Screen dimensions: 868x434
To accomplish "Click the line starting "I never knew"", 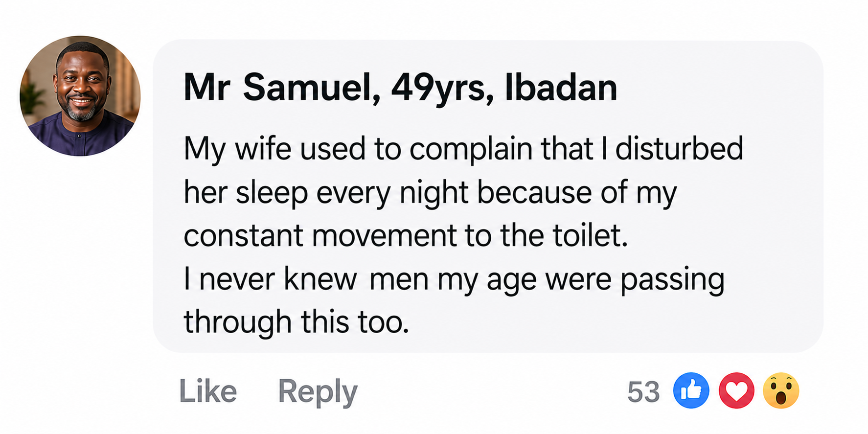I will coord(454,280).
